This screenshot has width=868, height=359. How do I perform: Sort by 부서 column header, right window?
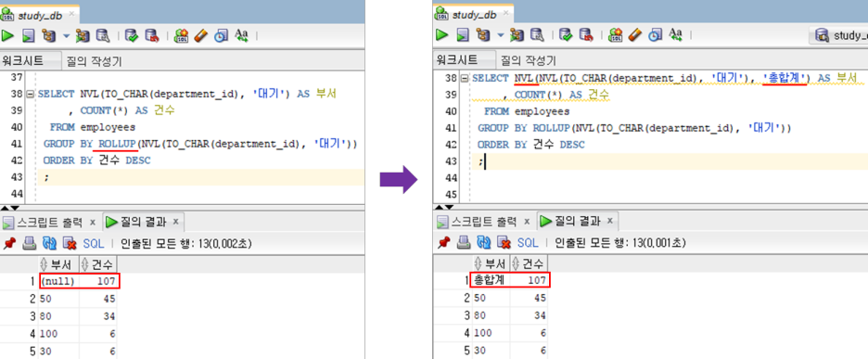coord(491,263)
